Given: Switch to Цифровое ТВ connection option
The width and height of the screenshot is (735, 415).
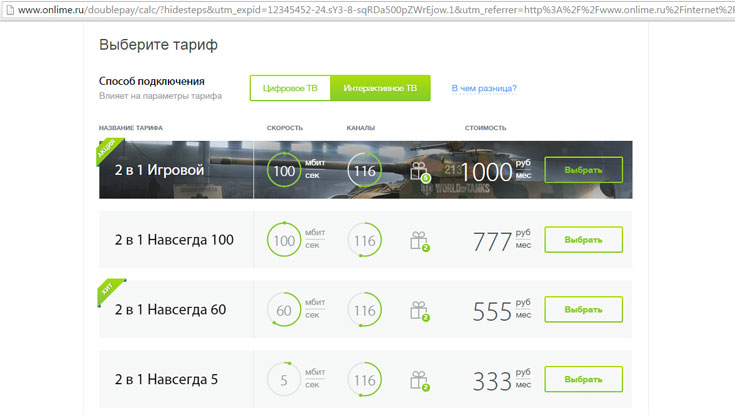Looking at the screenshot, I should coord(290,89).
